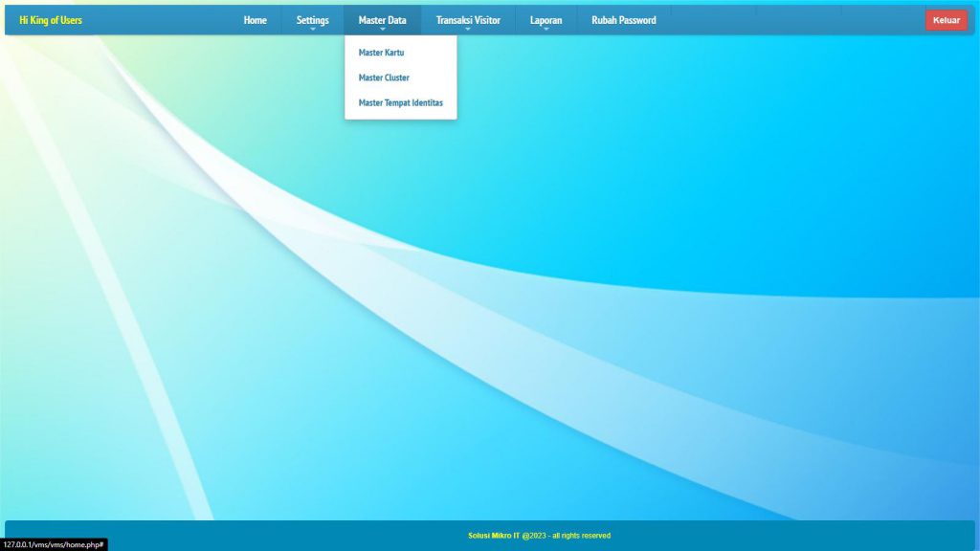Screen dimensions: 980x551
Task: Go to Rubah Password page
Action: 623,20
